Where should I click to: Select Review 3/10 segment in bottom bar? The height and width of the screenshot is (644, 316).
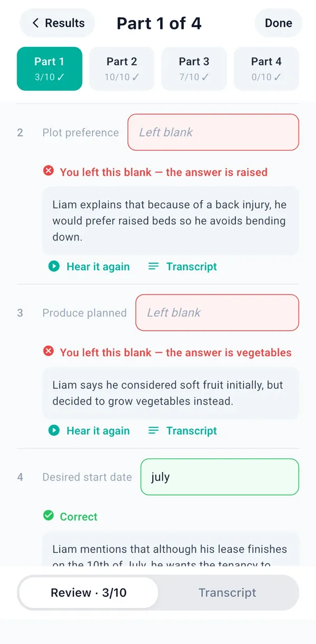(88, 592)
